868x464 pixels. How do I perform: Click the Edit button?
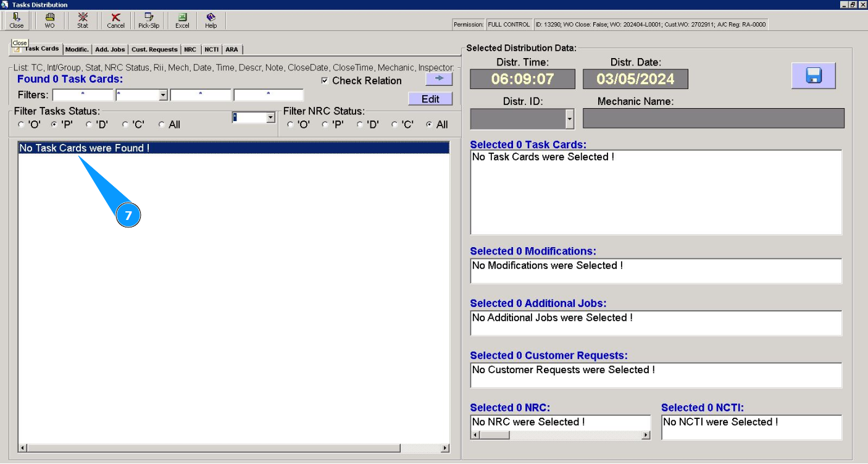tap(430, 99)
